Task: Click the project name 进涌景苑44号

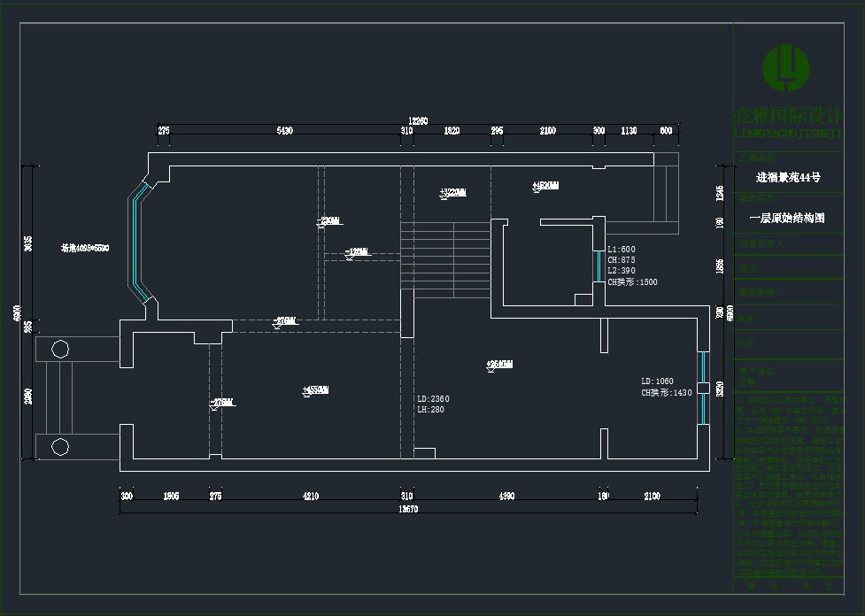Action: point(786,177)
